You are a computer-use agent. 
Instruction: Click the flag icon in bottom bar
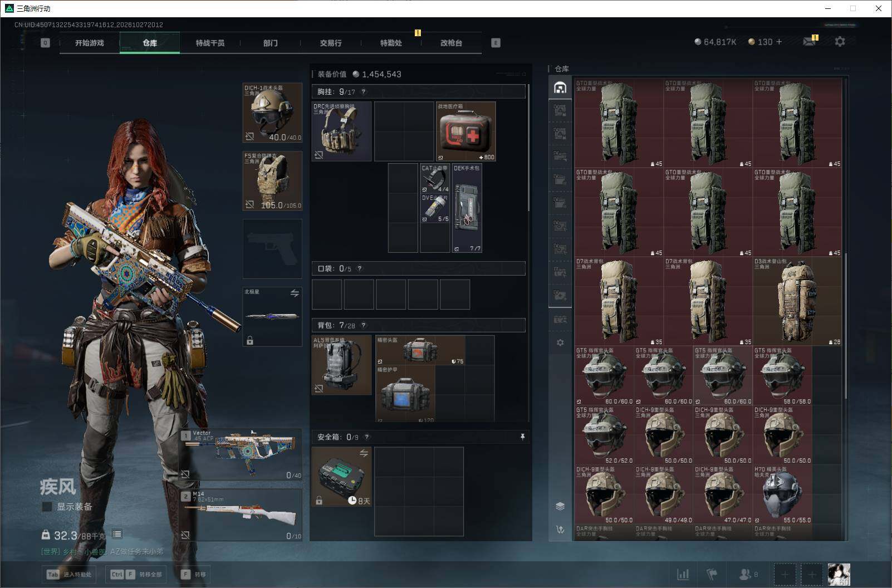point(712,574)
